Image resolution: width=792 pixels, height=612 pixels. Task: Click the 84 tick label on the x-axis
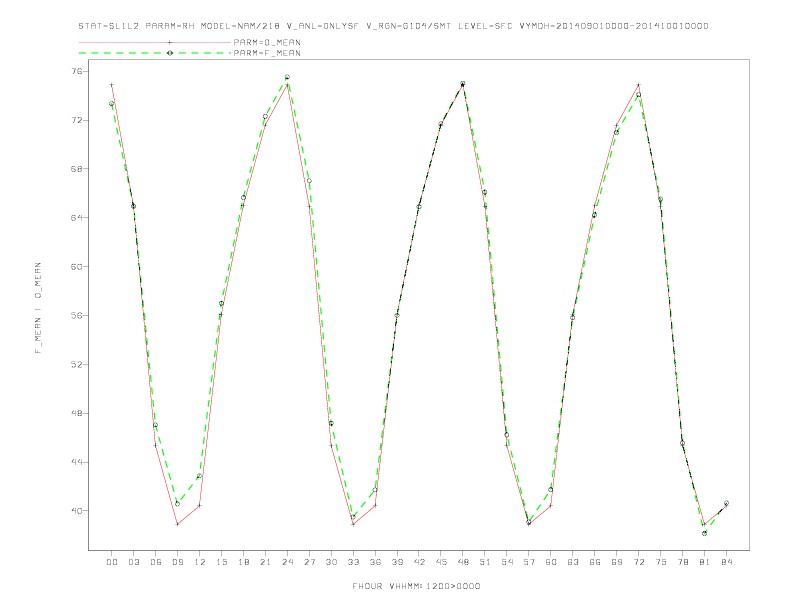pos(726,562)
